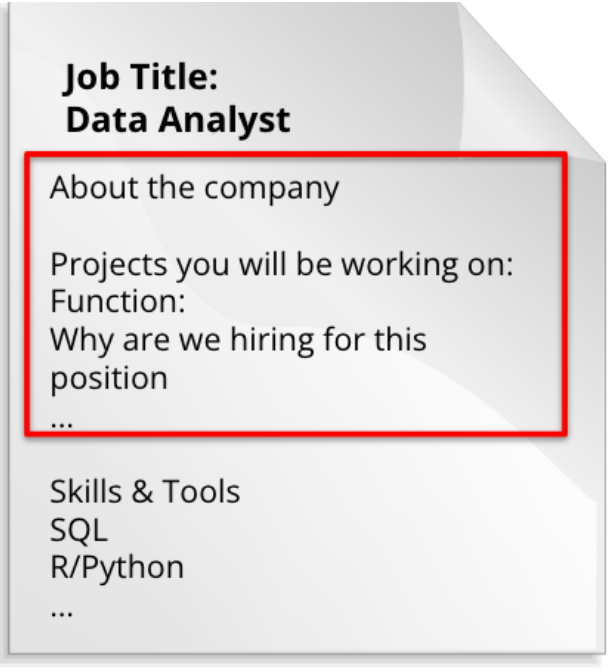Viewport: 612px width, 668px height.
Task: Click the top edge of the red highlight rectangle
Action: click(296, 155)
